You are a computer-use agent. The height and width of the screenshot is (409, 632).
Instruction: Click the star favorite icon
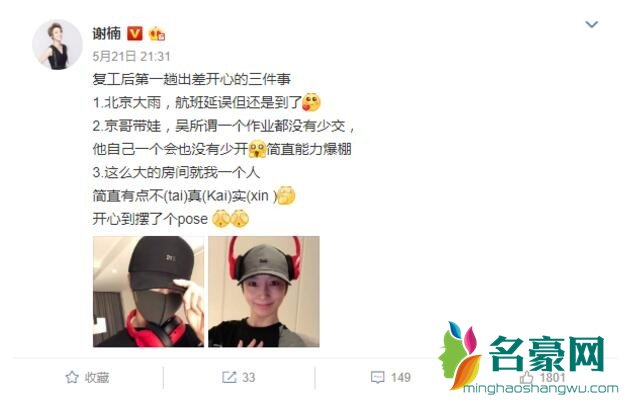click(72, 378)
